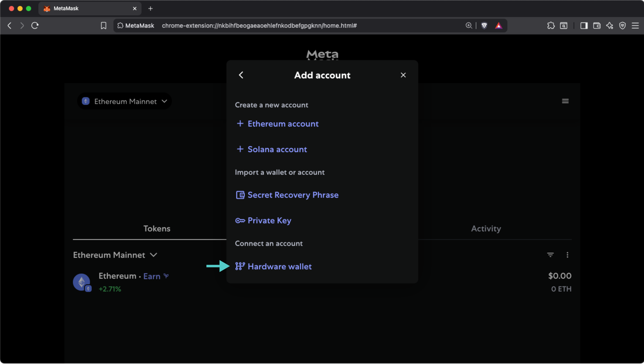
Task: Import using Secret Recovery Phrase
Action: pos(287,195)
